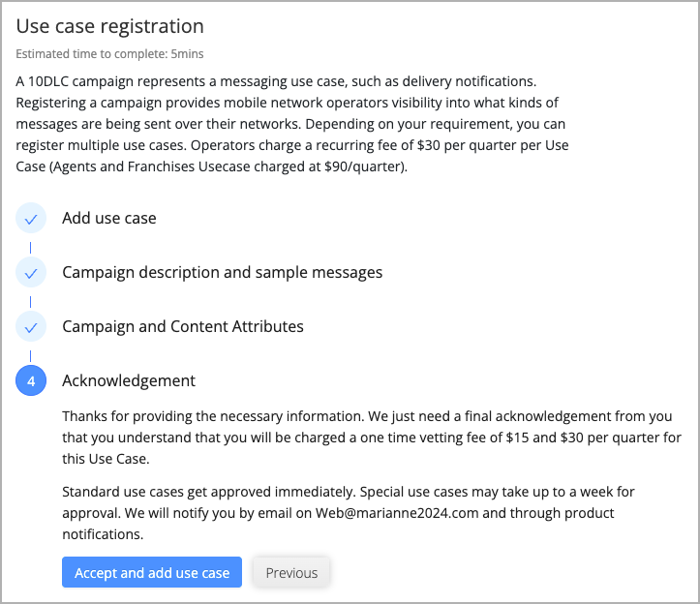Image resolution: width=700 pixels, height=604 pixels.
Task: Click the $90/quarter Agents and Franchises text
Action: pyautogui.click(x=228, y=166)
